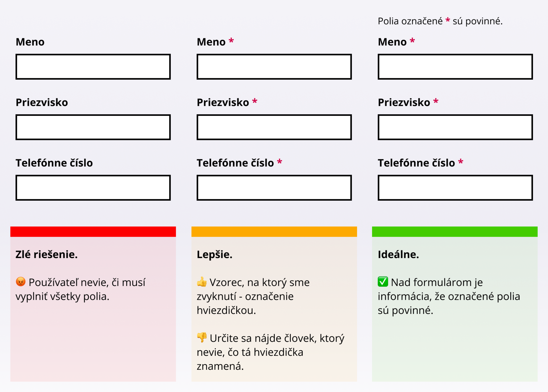Click the asterisk in the top note
Screen dimensions: 548x392
click(448, 20)
